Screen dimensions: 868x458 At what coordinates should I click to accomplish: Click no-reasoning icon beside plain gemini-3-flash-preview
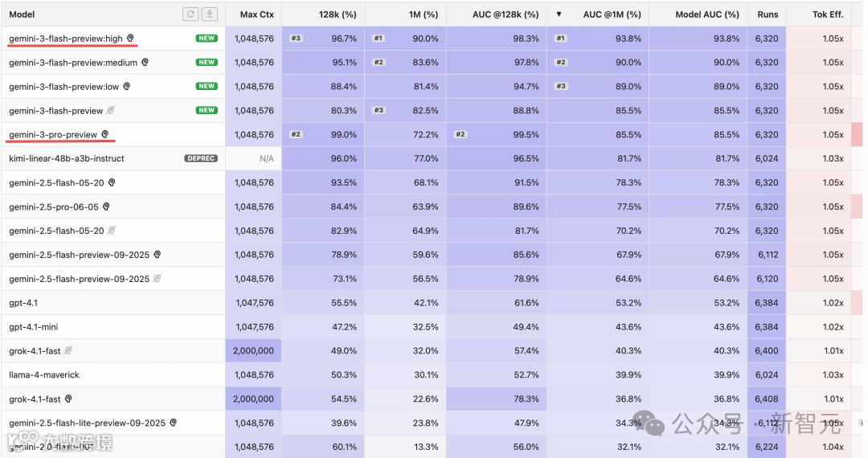click(x=111, y=110)
